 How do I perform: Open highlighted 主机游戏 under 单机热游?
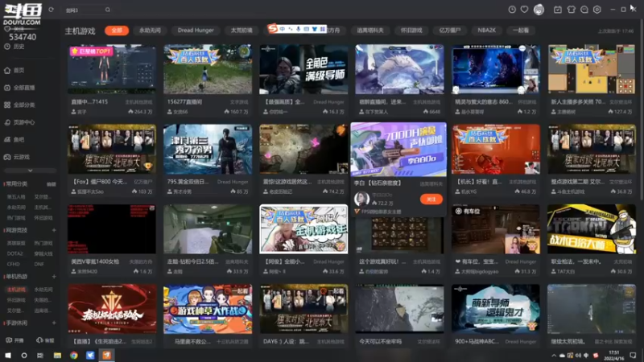pos(16,290)
